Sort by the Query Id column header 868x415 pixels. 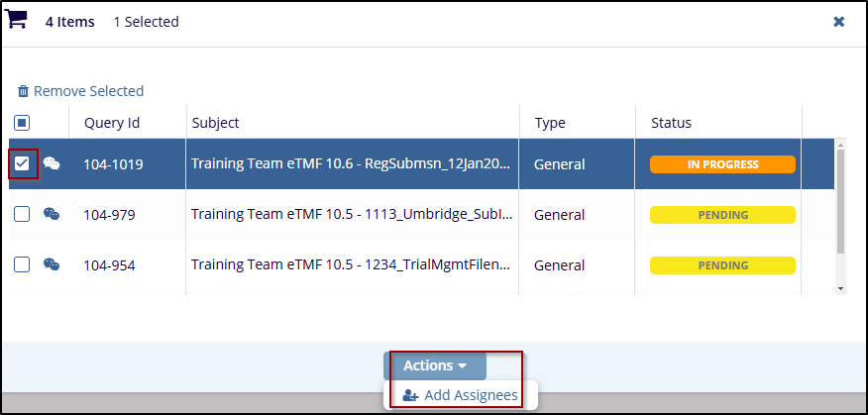coord(112,123)
